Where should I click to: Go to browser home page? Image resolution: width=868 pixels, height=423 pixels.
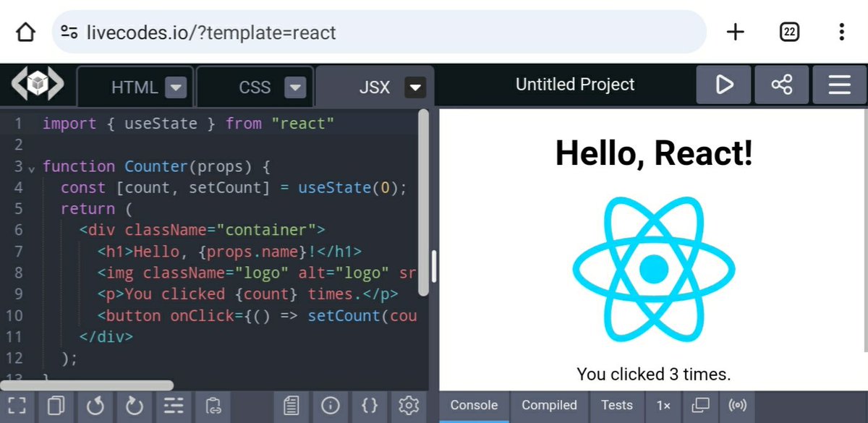pos(25,32)
